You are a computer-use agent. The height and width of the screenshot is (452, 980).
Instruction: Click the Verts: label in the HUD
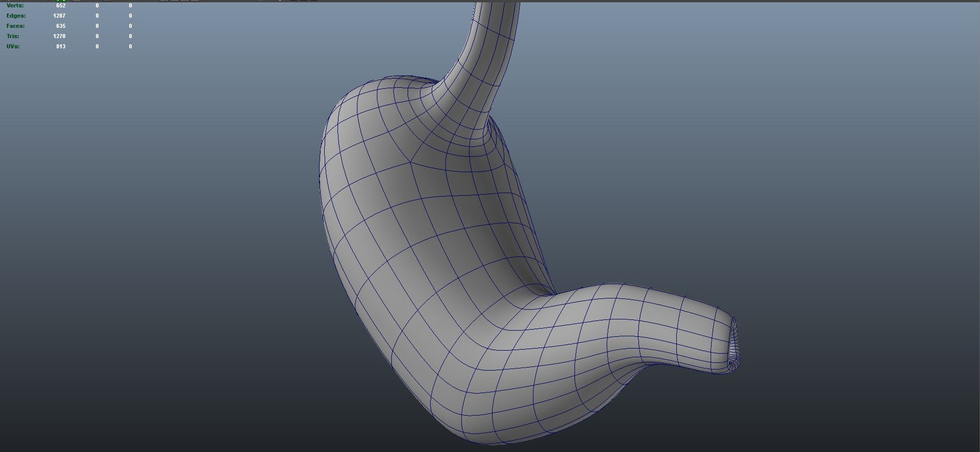[x=15, y=6]
